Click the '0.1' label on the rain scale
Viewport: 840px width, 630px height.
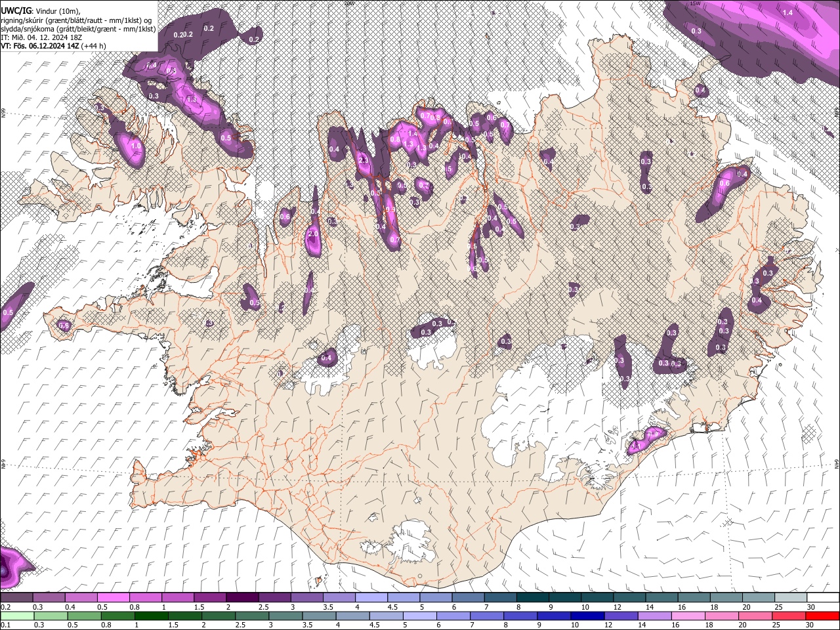click(4, 625)
